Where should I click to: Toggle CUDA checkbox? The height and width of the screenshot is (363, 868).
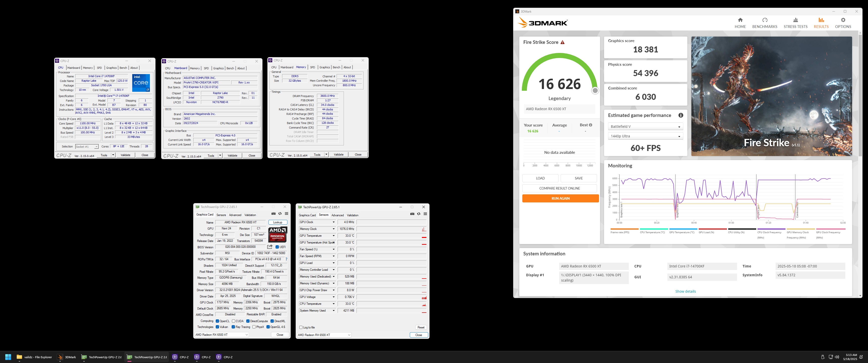pyautogui.click(x=233, y=321)
